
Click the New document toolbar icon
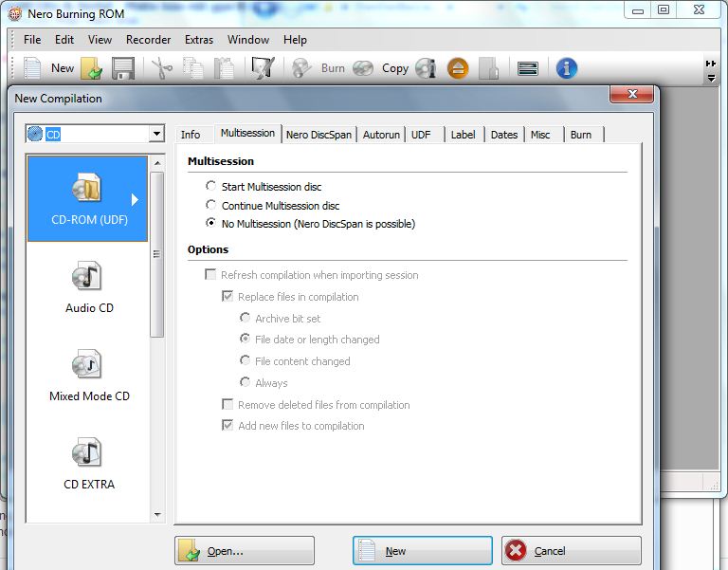[x=32, y=68]
